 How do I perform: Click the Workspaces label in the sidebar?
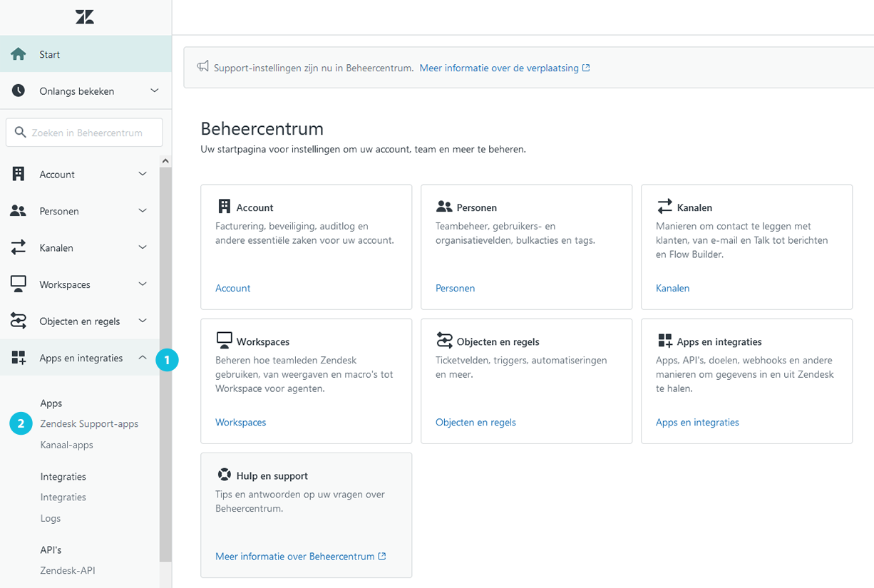(x=65, y=284)
